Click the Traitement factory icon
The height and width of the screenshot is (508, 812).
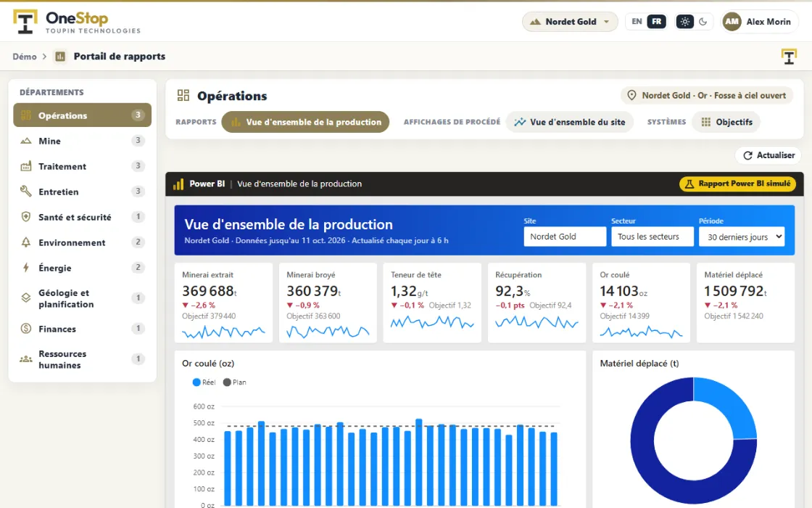tap(26, 166)
